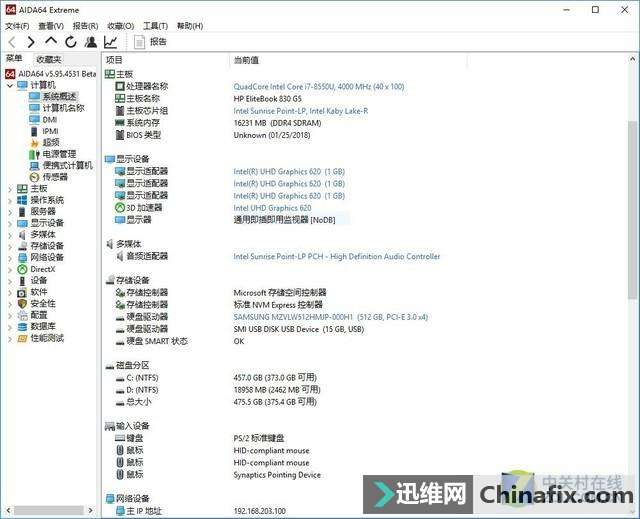640x519 pixels.
Task: Open the 工具(T) menu
Action: click(x=156, y=26)
